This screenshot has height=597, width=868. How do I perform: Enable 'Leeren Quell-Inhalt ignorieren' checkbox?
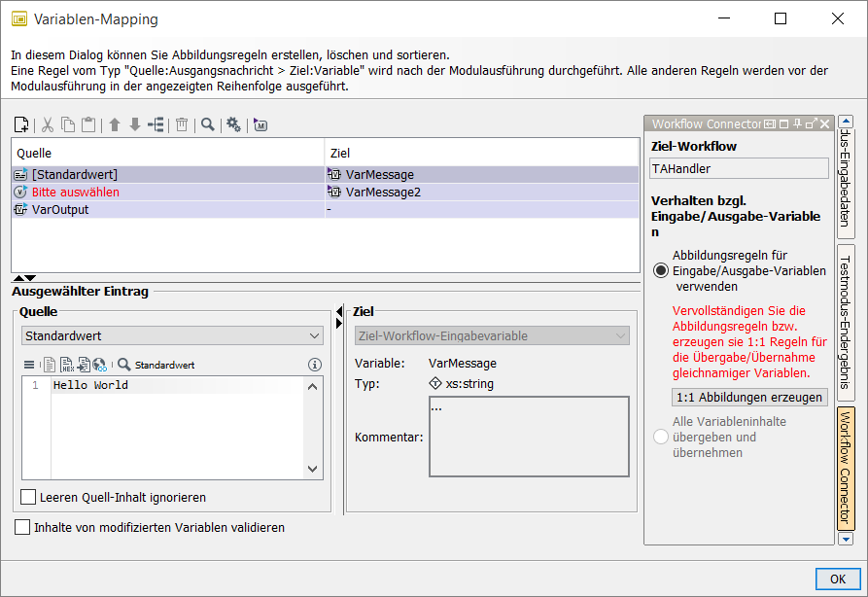29,497
